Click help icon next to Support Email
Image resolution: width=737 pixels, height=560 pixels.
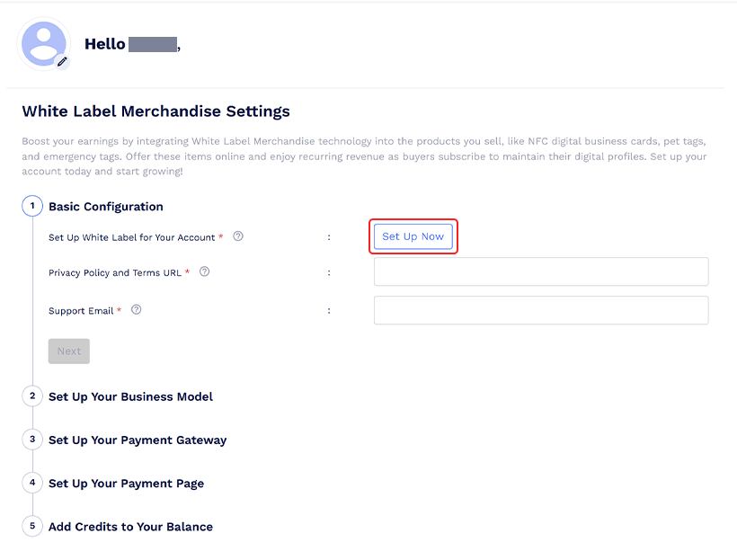[136, 310]
